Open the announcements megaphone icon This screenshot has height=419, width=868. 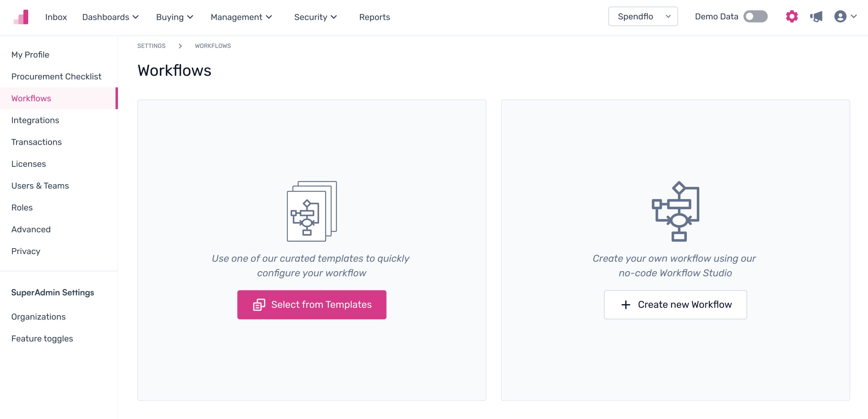pos(816,17)
